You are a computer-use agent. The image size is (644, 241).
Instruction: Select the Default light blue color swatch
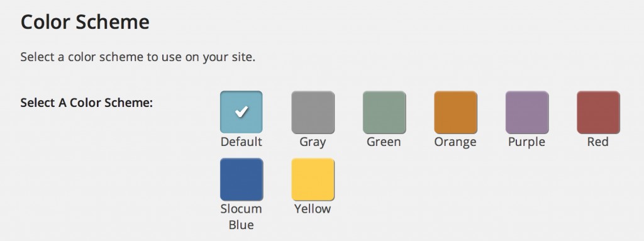point(241,112)
